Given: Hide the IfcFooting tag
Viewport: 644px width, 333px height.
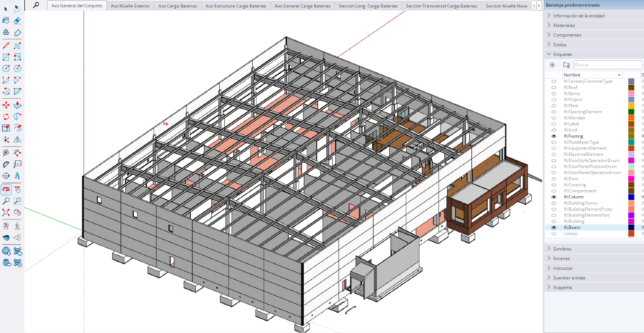Looking at the screenshot, I should tap(554, 136).
